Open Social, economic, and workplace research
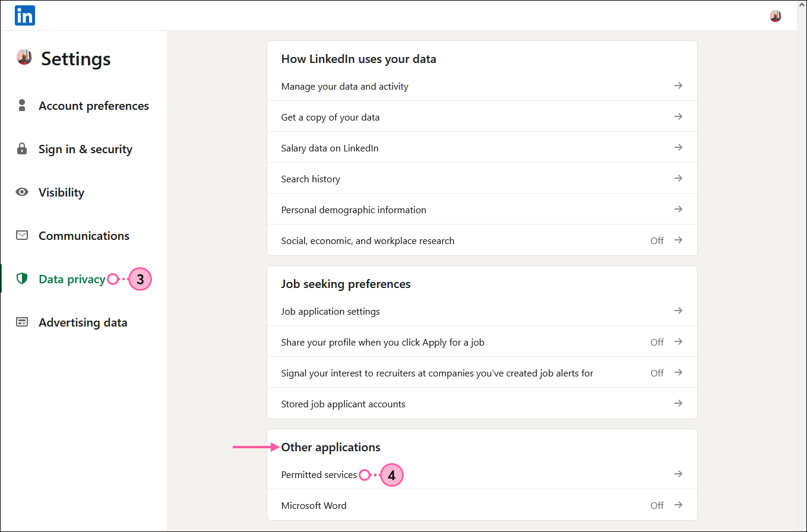The width and height of the screenshot is (807, 532). click(x=482, y=240)
